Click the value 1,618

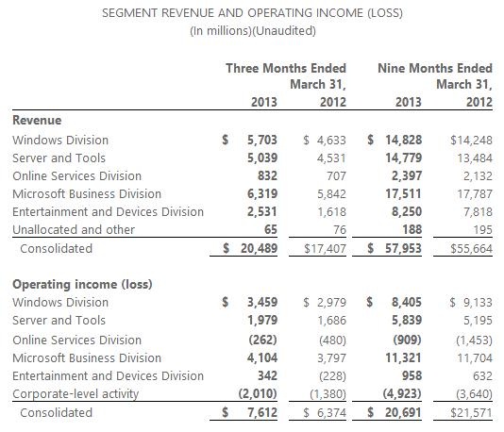(331, 212)
